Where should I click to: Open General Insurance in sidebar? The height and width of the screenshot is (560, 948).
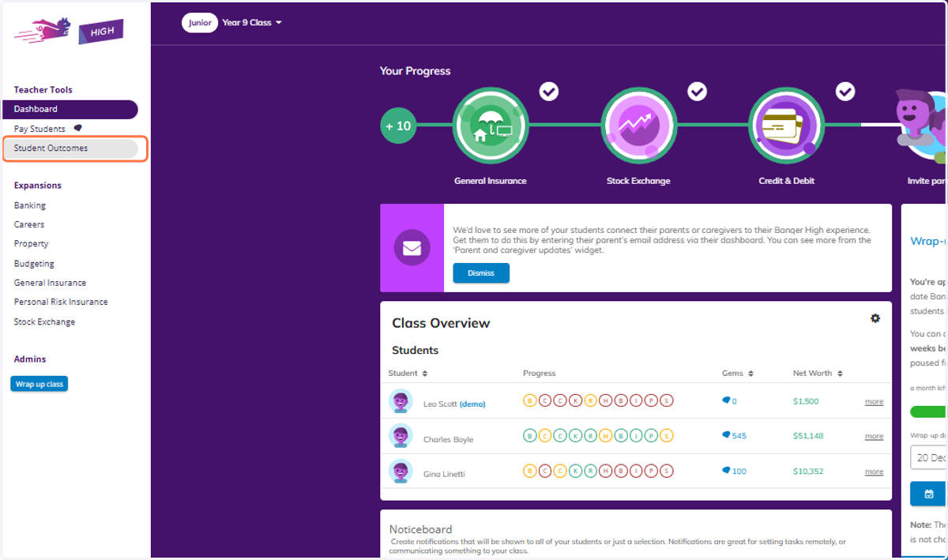point(50,283)
